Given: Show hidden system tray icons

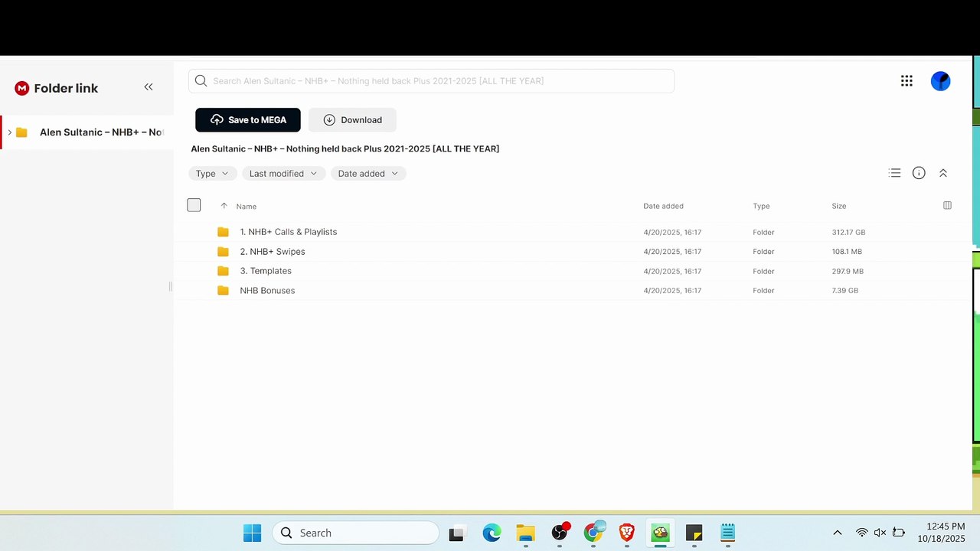Looking at the screenshot, I should pos(837,533).
